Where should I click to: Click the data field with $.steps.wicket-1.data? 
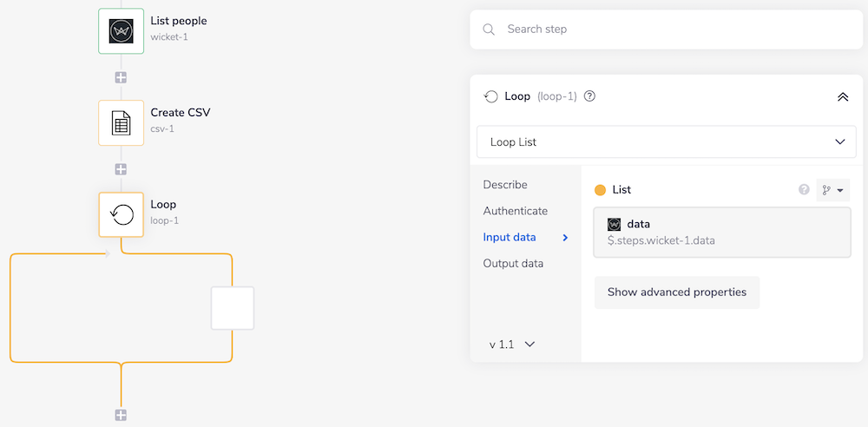pos(721,232)
